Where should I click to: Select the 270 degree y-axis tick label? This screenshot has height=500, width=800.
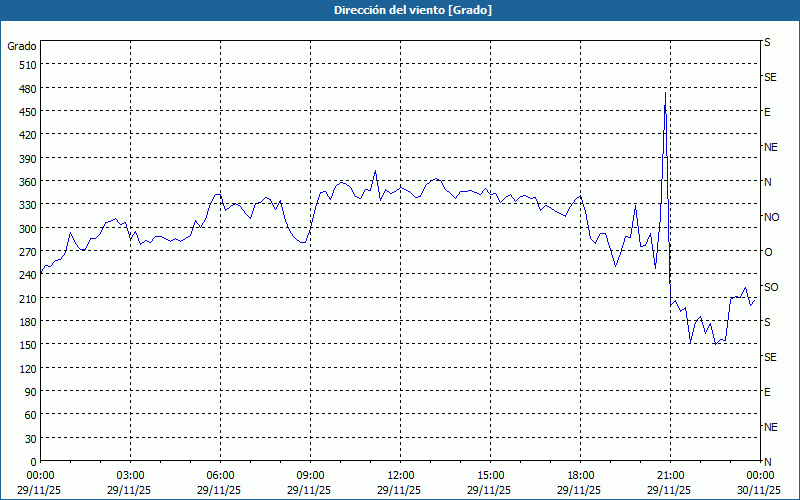click(26, 252)
